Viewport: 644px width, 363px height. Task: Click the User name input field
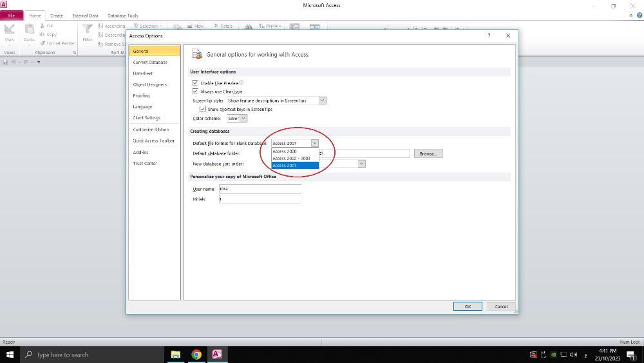click(x=260, y=189)
